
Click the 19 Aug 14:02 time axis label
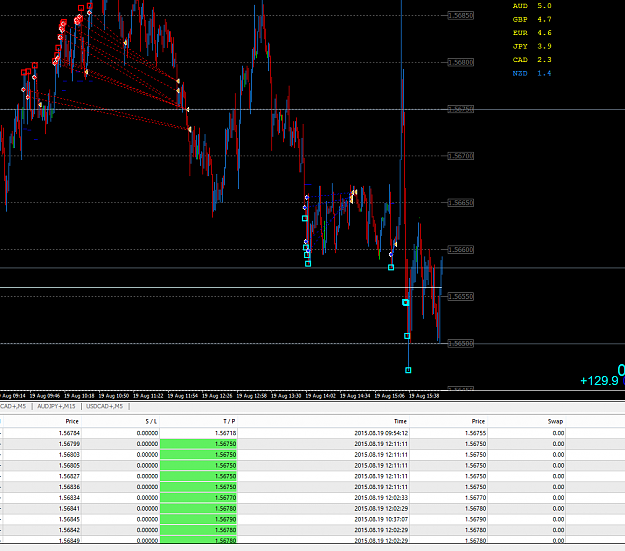pos(320,396)
